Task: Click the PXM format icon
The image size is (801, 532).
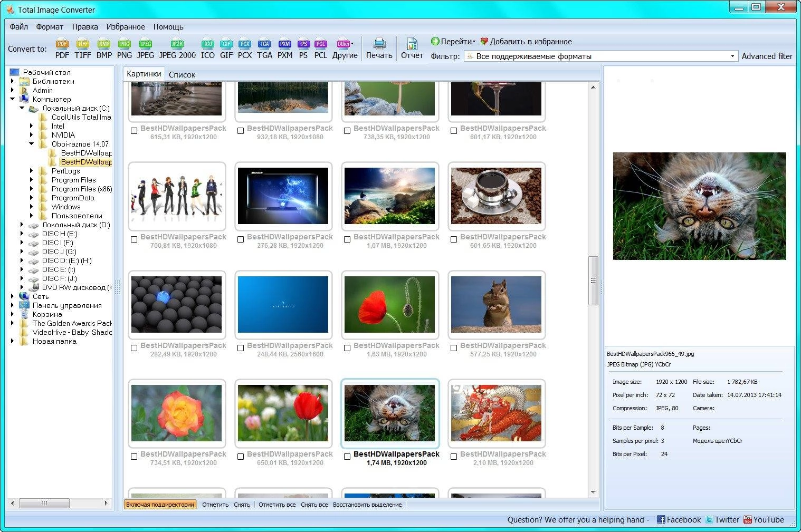Action: tap(285, 45)
